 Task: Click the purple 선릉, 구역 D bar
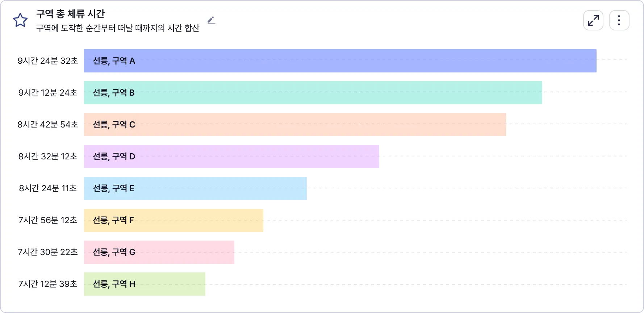point(231,156)
